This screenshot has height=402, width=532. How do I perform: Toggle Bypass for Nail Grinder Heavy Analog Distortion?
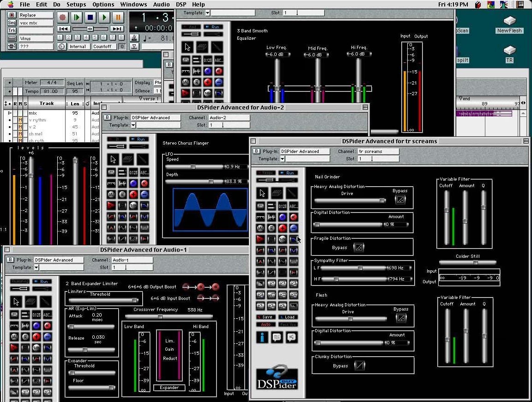(x=400, y=200)
